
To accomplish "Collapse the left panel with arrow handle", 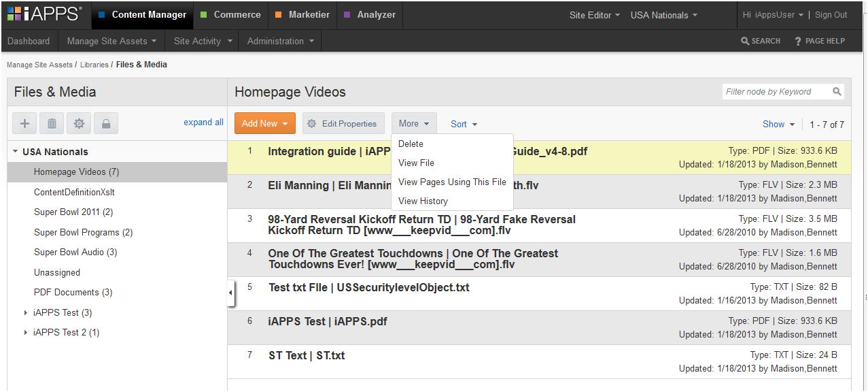I will (x=230, y=293).
